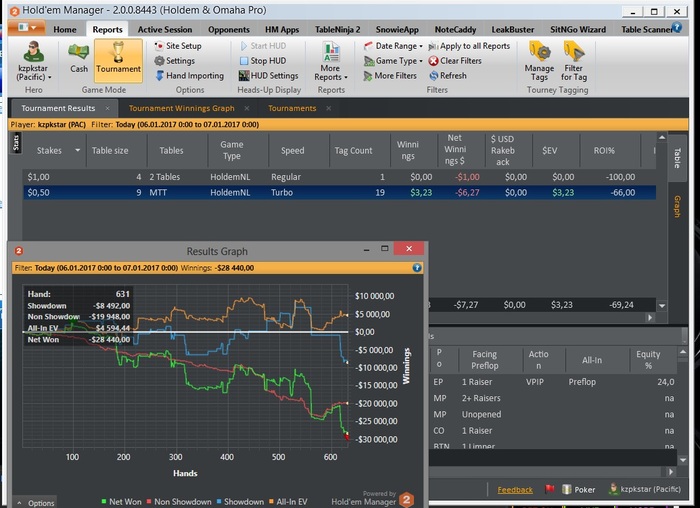Viewport: 700px width, 508px height.
Task: Open Hand Importing
Action: (x=193, y=76)
